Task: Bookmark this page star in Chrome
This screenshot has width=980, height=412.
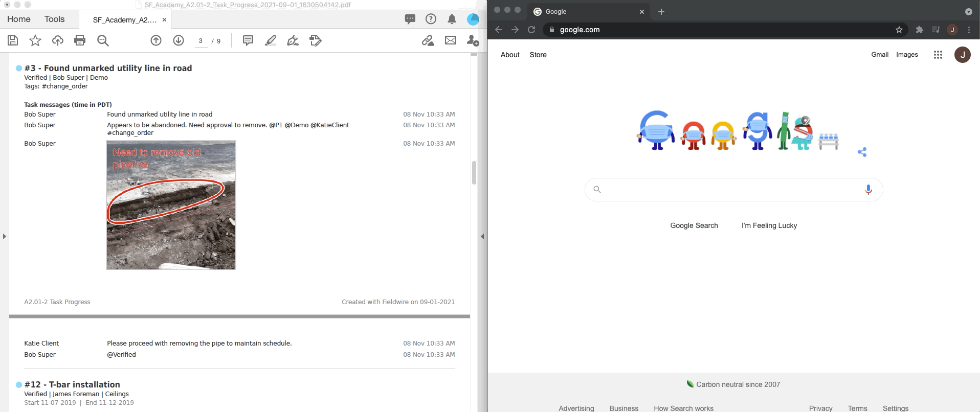Action: coord(899,30)
